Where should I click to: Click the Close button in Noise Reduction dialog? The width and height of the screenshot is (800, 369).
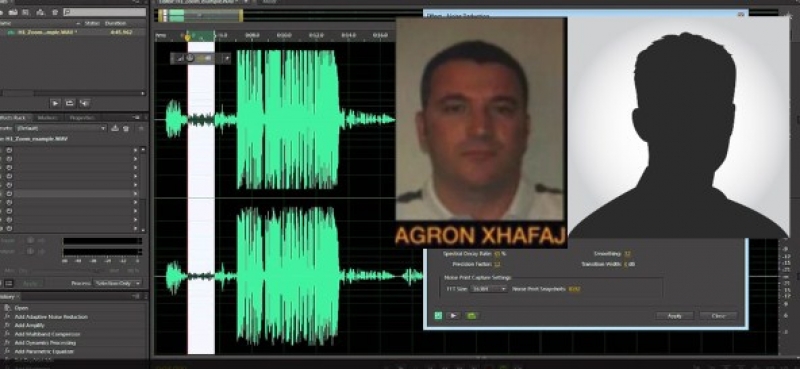coord(718,316)
